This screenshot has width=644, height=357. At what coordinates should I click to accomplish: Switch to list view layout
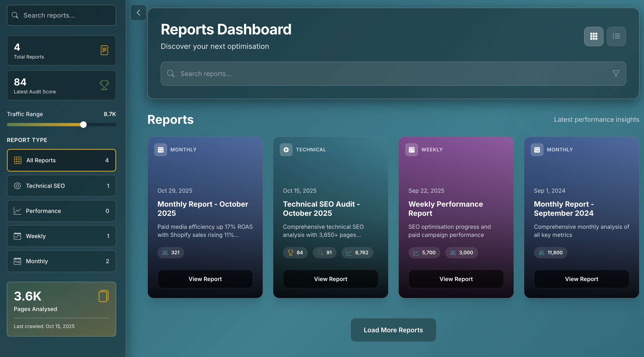click(x=616, y=36)
